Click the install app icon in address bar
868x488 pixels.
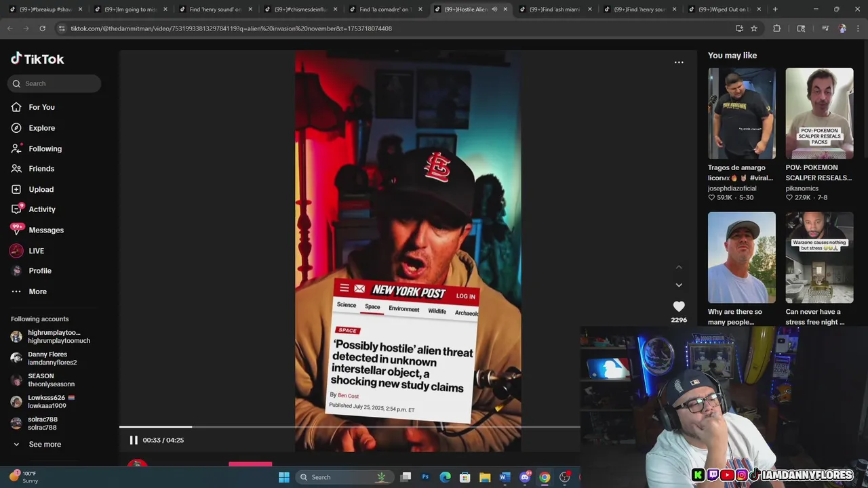pos(739,28)
